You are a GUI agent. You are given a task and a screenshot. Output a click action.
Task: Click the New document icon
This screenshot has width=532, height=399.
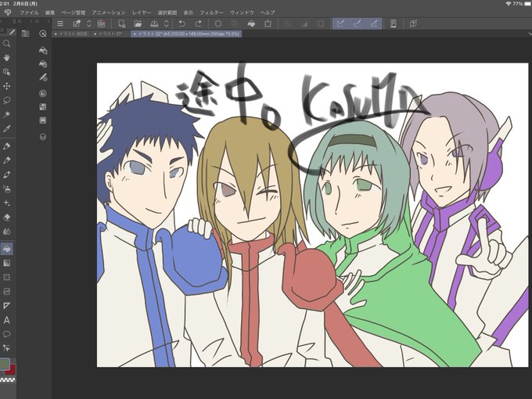(x=121, y=23)
